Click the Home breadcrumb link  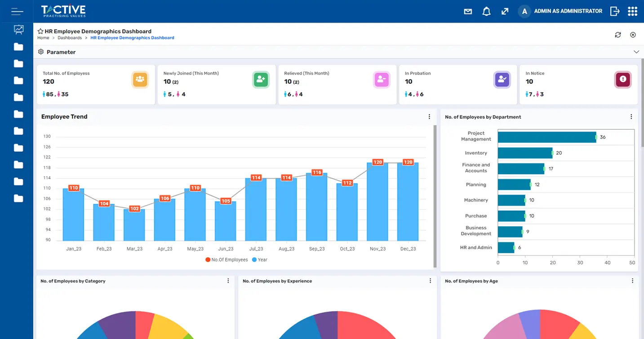point(43,38)
